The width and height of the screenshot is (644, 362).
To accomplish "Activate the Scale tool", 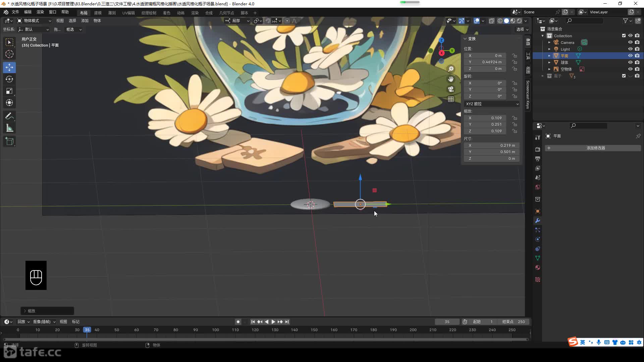I will pyautogui.click(x=9, y=91).
